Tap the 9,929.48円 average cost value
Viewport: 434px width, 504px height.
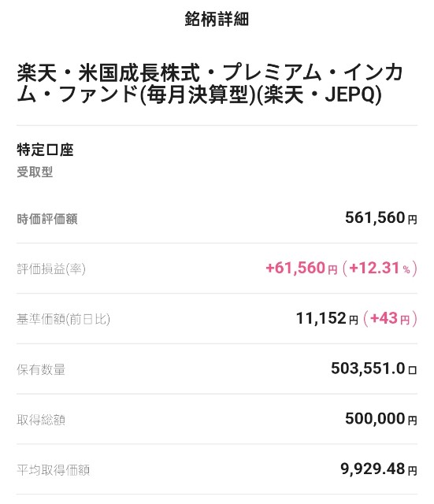coord(379,469)
